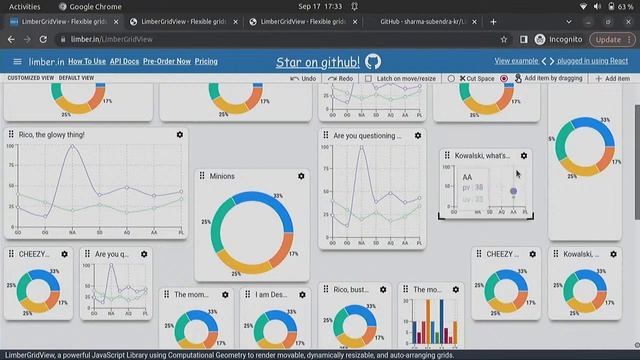640x360 pixels.
Task: Open the Activities overview
Action: [x=24, y=7]
